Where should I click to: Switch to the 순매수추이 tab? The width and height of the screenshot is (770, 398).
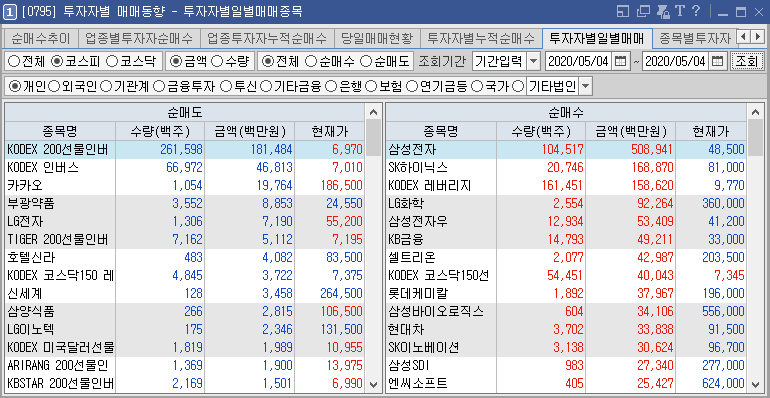41,37
